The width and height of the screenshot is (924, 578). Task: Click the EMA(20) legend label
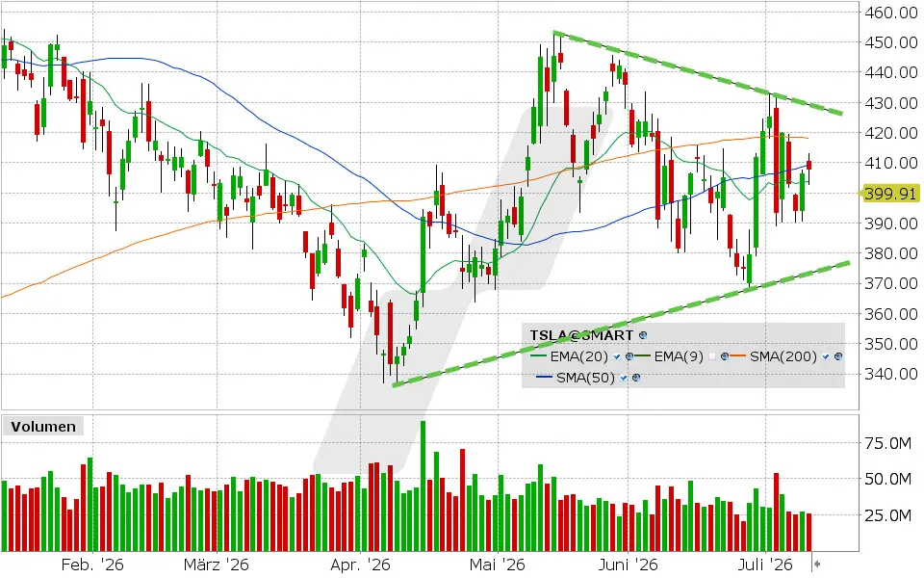(578, 356)
